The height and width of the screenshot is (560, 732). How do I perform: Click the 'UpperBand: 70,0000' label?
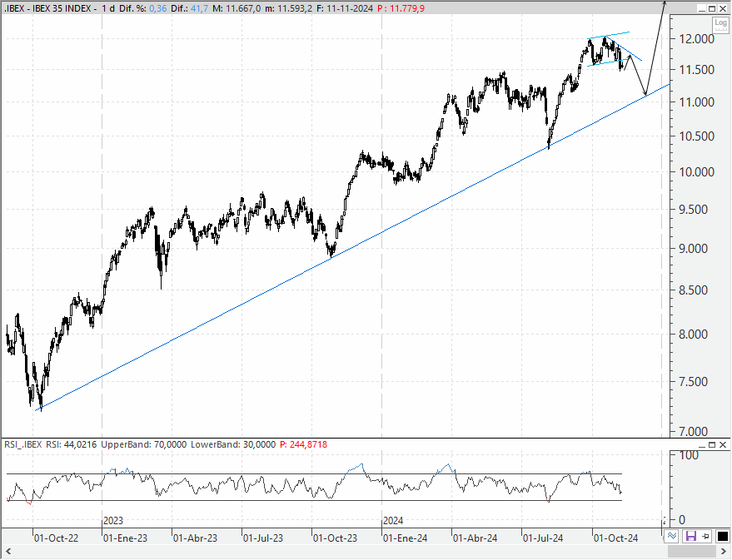coord(144,444)
